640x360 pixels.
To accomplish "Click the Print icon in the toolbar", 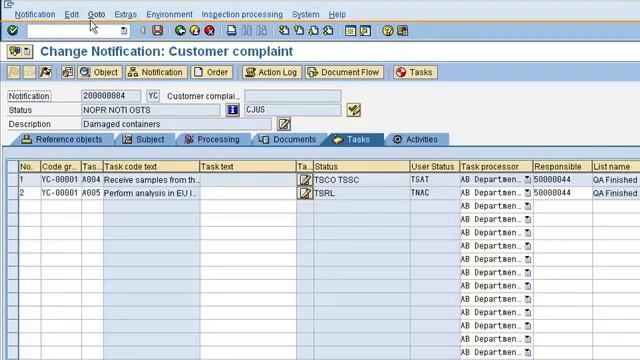I will coord(231,31).
